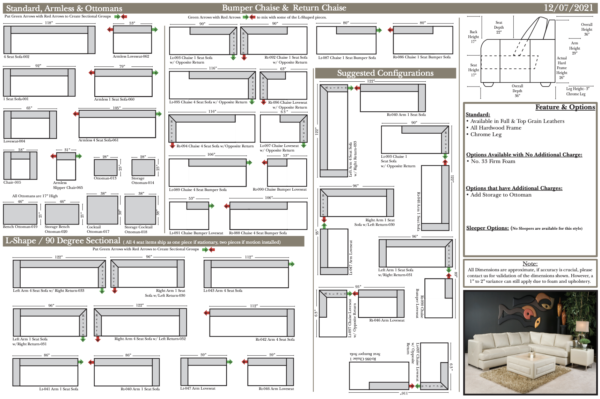Viewport: 600px width, 399px height.
Task: Click the Armless Slipper Chair diagram
Action: 66,166
